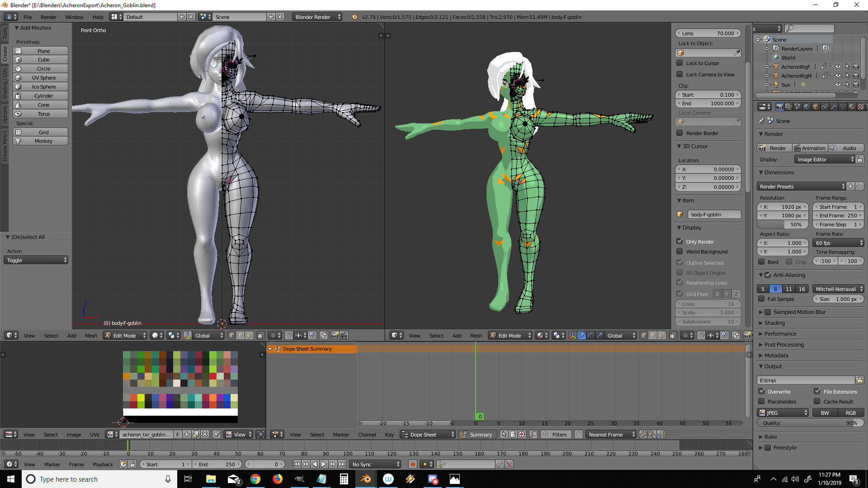Open the Render Presets dropdown
The width and height of the screenshot is (868, 488).
point(801,186)
